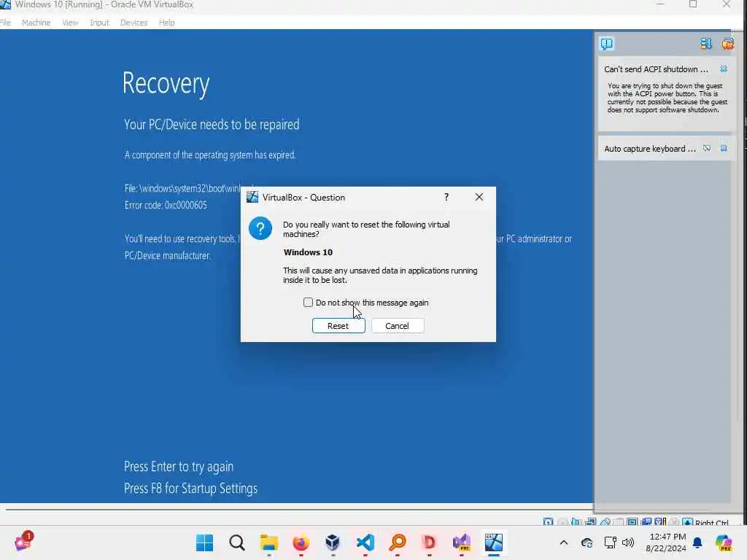Click the OneDrive sync tray icon
The image size is (747, 560).
tap(587, 542)
